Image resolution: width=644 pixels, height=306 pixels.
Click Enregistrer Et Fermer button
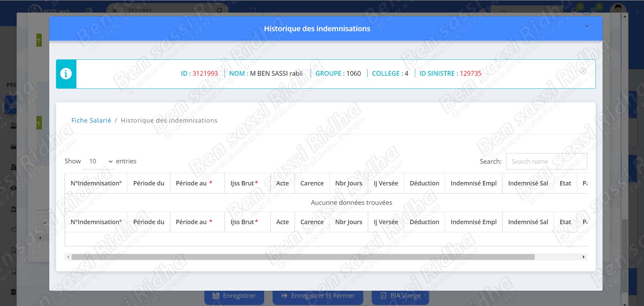[318, 296]
